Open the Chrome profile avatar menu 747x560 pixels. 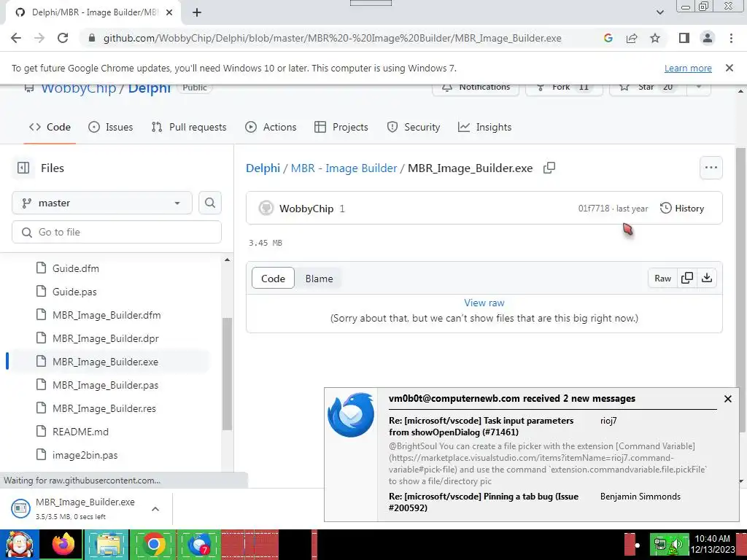pos(708,38)
